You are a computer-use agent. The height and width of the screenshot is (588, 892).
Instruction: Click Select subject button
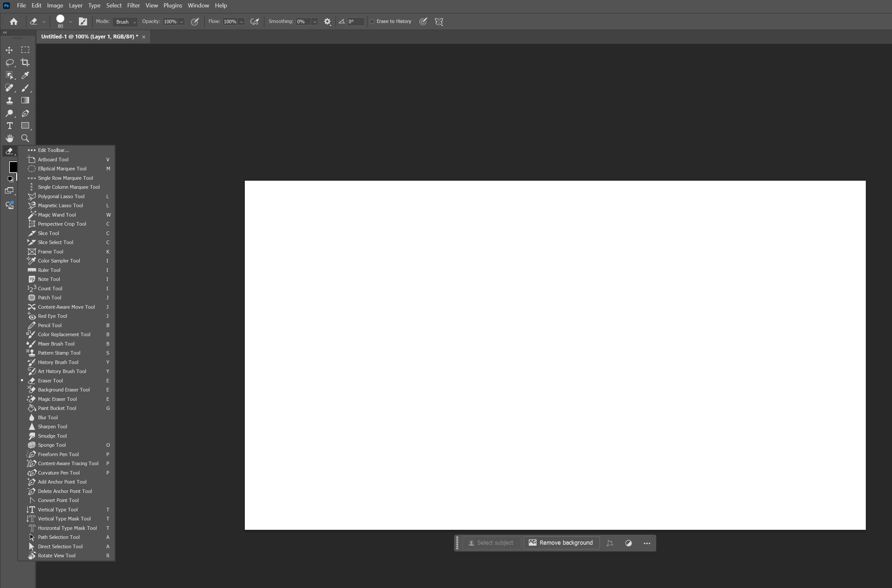[491, 543]
